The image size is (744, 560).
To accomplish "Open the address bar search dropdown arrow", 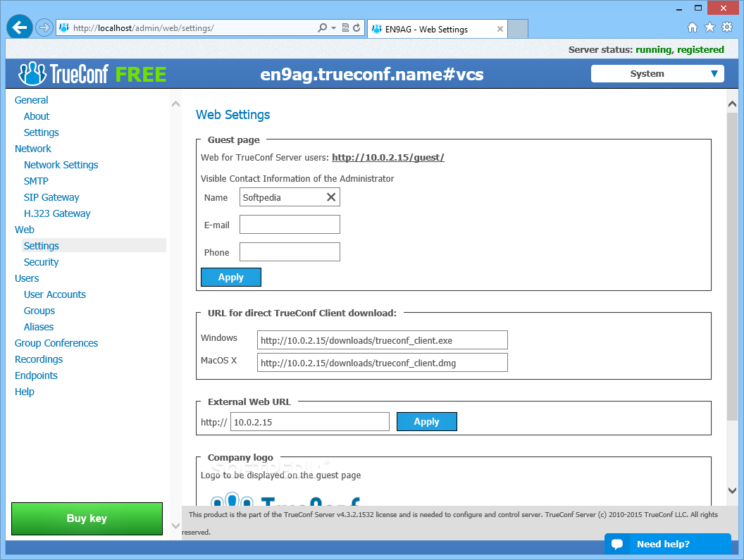I will coord(333,28).
